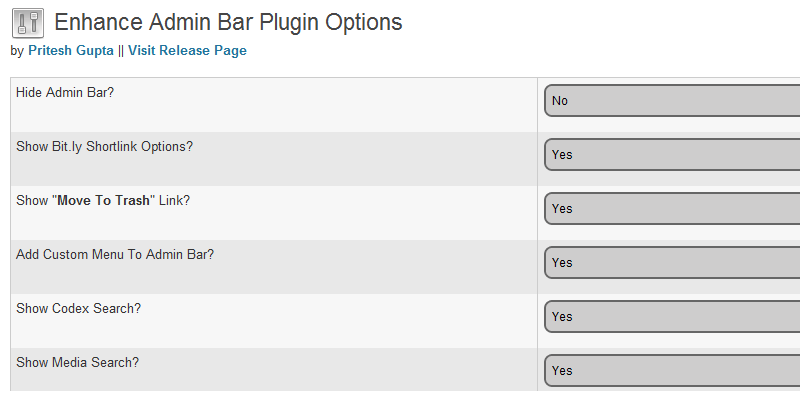Click the 'Show Codex Search?' label
Screen dimensions: 800x400
[78, 309]
